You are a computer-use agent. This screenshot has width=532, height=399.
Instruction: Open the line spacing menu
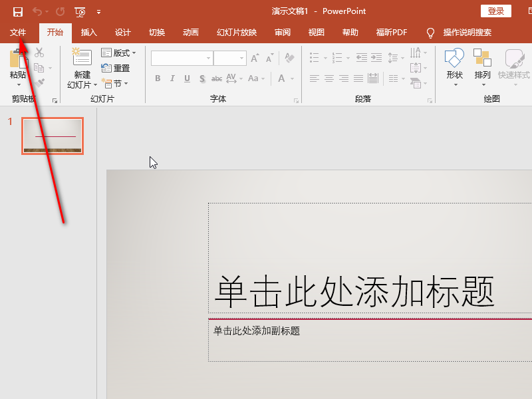pyautogui.click(x=396, y=58)
